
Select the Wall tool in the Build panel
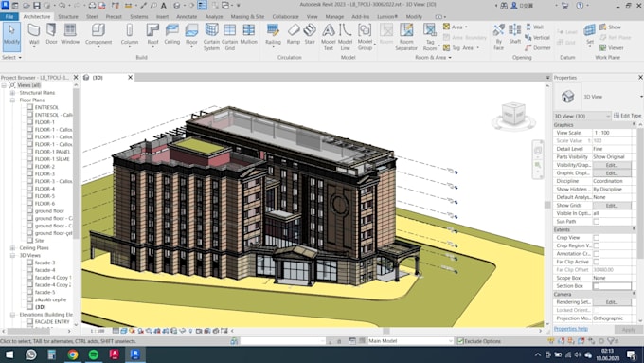[x=34, y=34]
